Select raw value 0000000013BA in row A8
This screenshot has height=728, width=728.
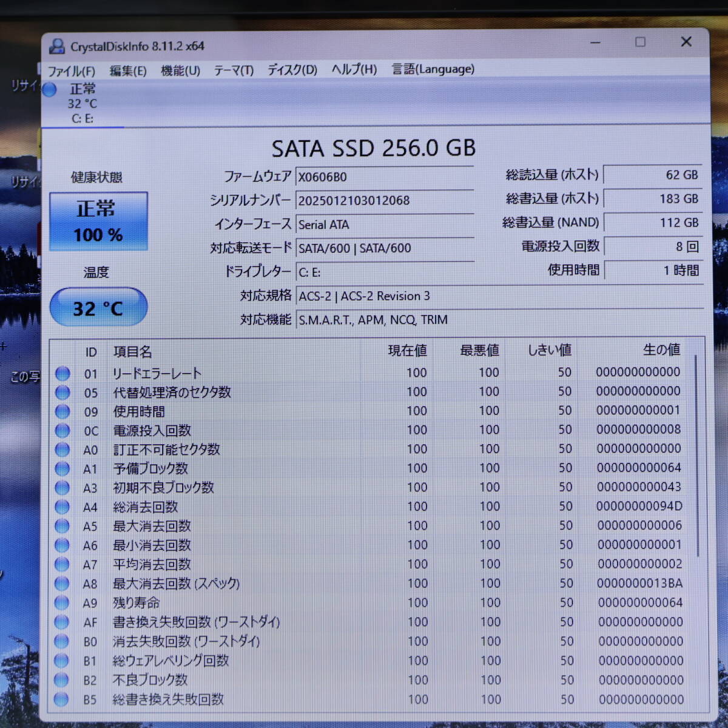639,583
